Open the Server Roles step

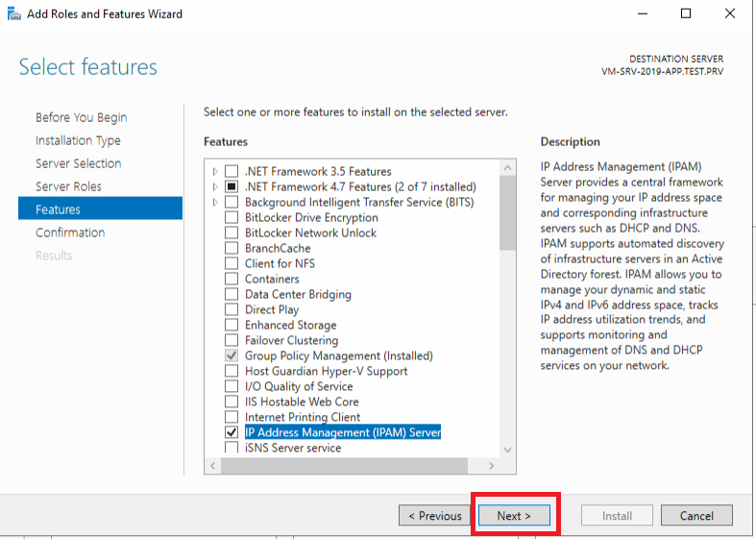coord(68,186)
